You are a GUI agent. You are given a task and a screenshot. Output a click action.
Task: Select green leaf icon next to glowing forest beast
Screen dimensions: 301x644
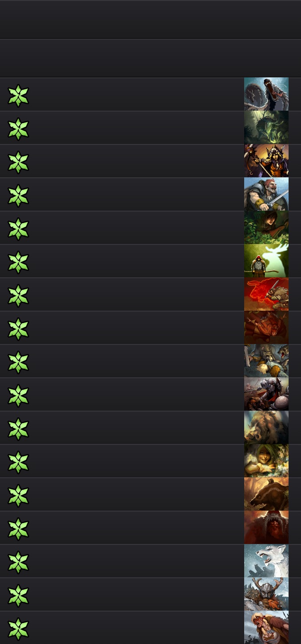pos(18,129)
